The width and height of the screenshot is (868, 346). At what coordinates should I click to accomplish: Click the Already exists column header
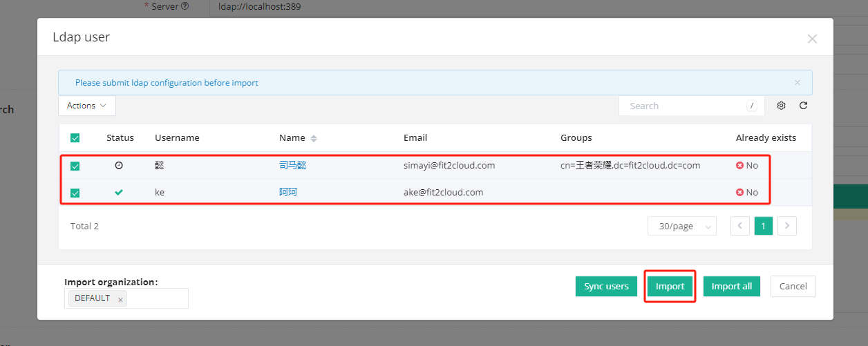[x=766, y=138]
